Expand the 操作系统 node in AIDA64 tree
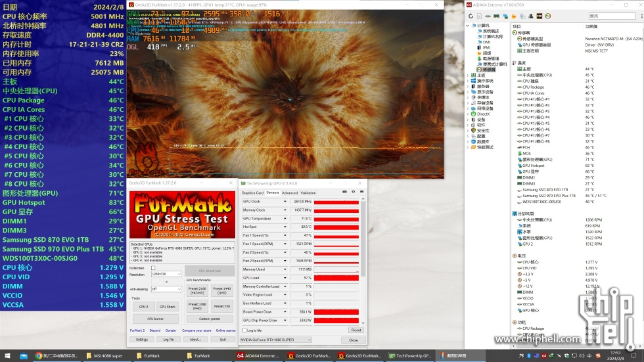The width and height of the screenshot is (644, 362). (468, 81)
